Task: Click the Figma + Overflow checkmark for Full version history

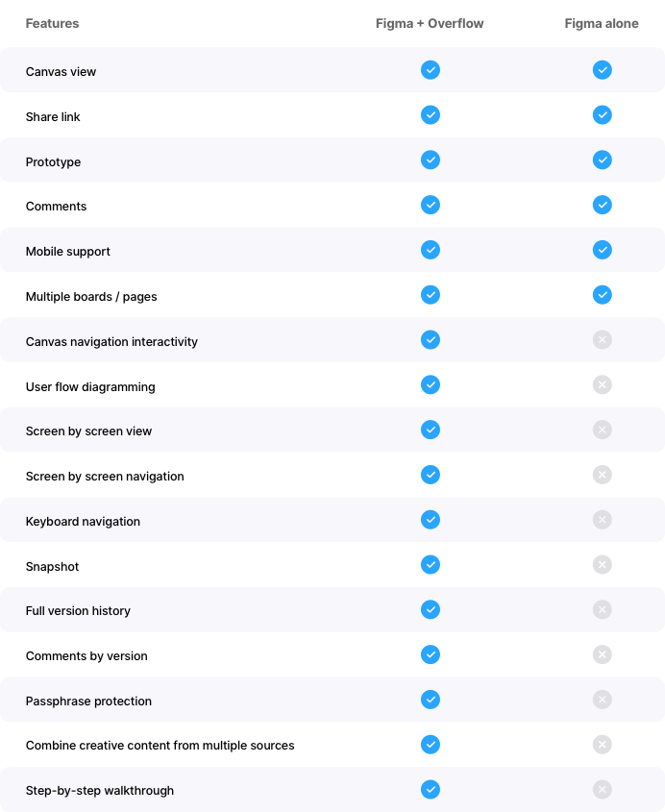Action: pos(431,609)
